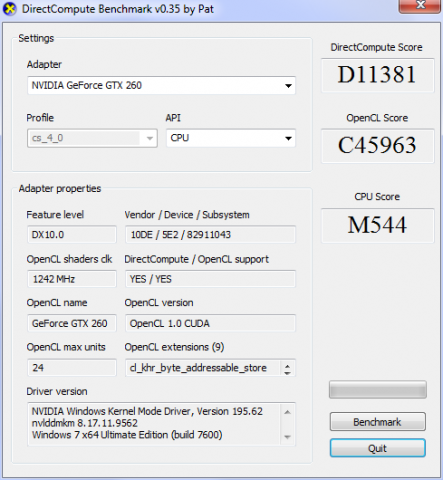Click the 'Settings' group label
This screenshot has height=480, width=443.
[x=36, y=38]
